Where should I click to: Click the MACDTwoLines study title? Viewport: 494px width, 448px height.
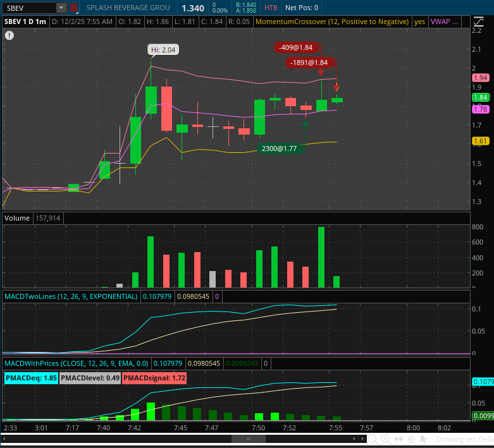click(71, 296)
